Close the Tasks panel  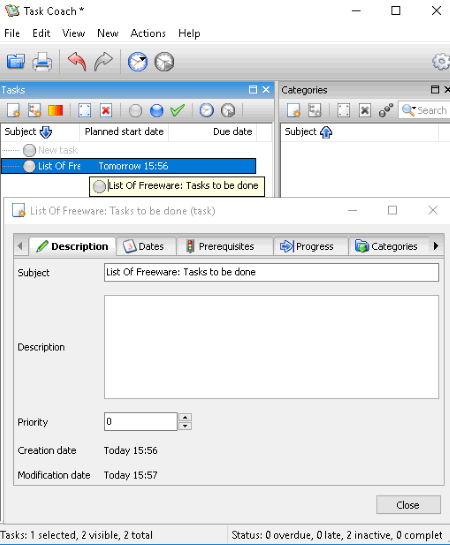(x=266, y=90)
